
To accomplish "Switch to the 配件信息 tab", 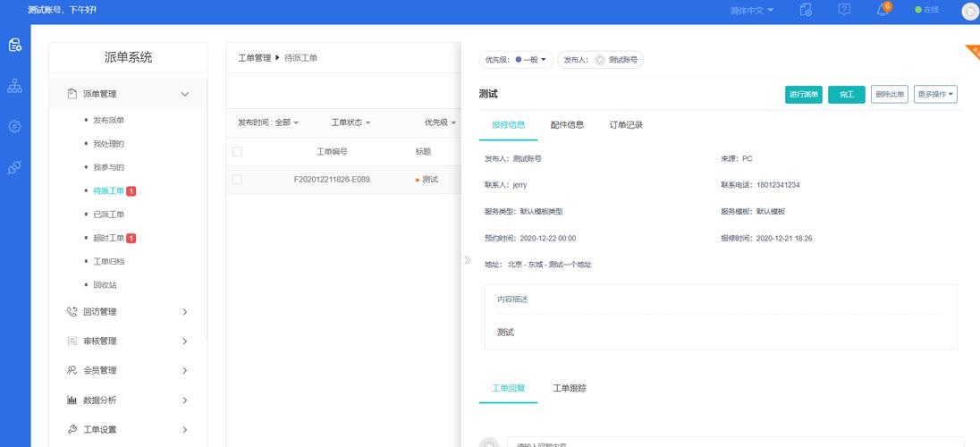I will click(x=567, y=124).
